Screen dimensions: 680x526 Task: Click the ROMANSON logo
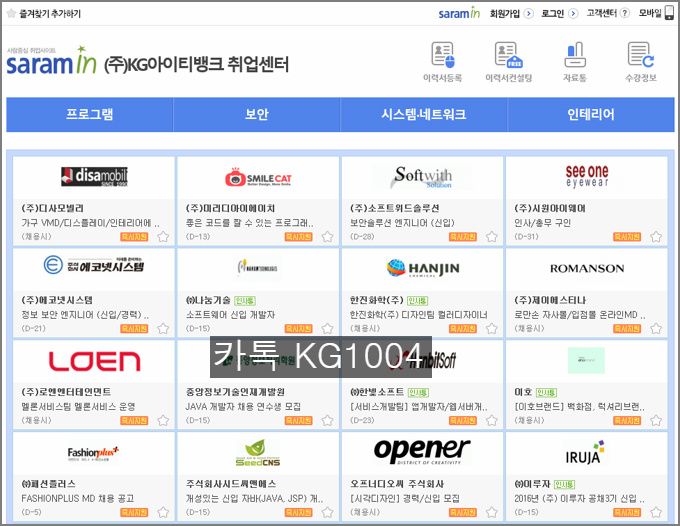[x=587, y=268]
